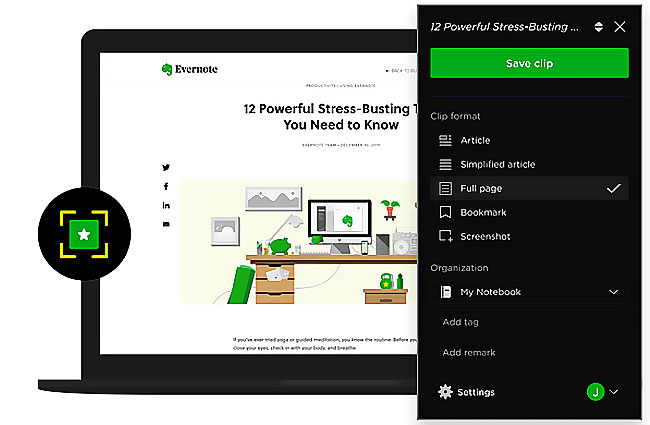Viewport: 650px width, 425px height.
Task: Select the Bookmark clip format
Action: (x=529, y=213)
